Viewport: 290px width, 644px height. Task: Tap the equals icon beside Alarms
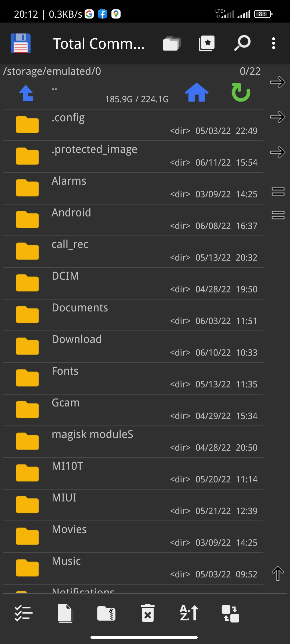point(278,192)
